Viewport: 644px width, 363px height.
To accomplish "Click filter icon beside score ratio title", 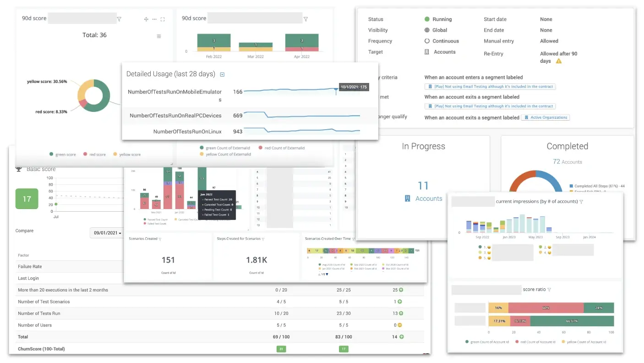I will tap(549, 290).
